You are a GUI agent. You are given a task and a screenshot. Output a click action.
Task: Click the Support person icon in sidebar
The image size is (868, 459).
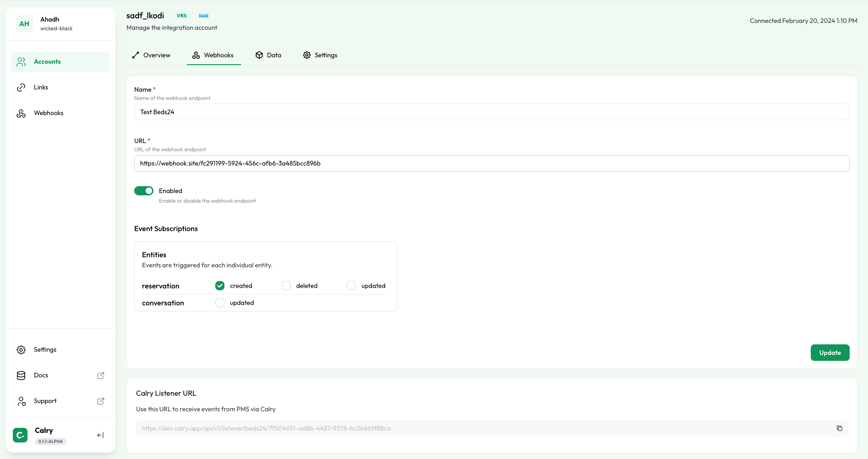pyautogui.click(x=21, y=401)
